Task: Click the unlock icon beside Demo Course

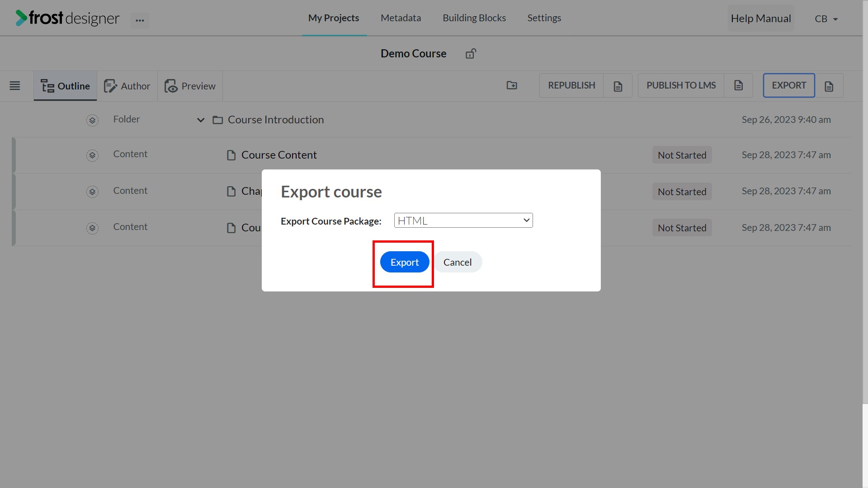Action: coord(471,54)
